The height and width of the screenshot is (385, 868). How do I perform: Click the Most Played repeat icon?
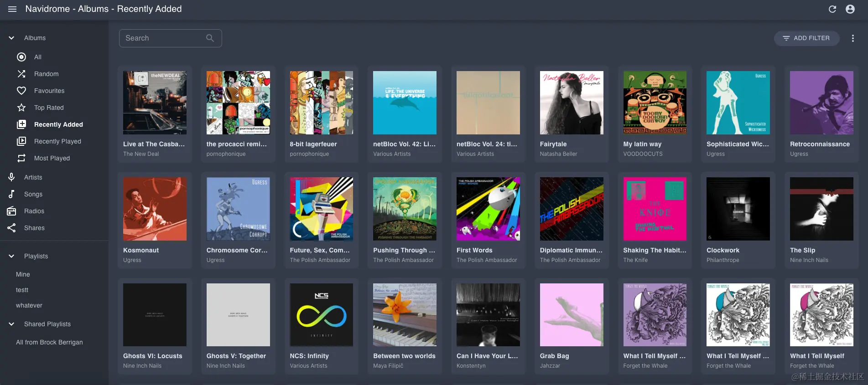point(21,158)
